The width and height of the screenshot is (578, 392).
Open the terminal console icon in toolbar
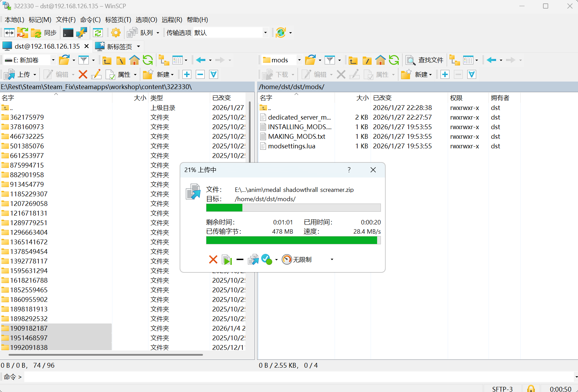point(68,33)
